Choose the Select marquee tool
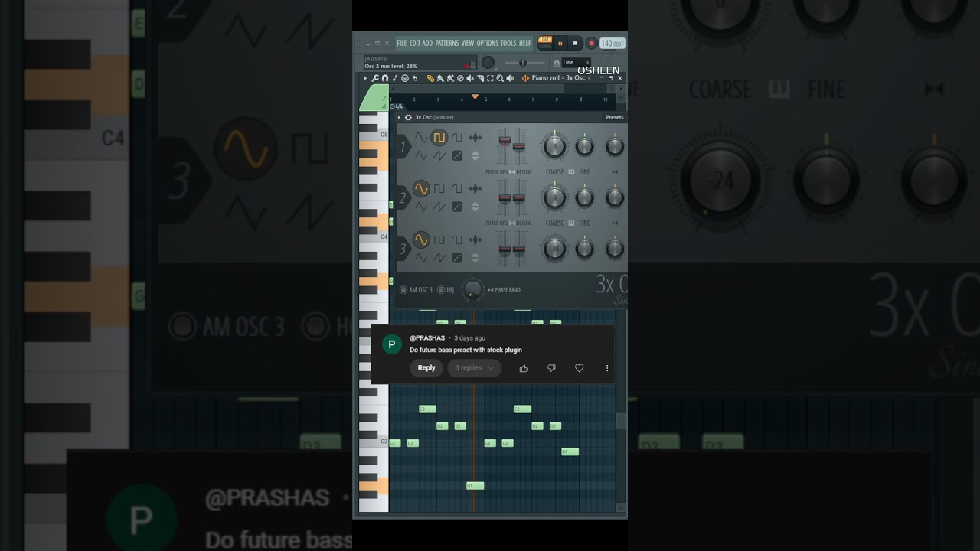Image resolution: width=980 pixels, height=551 pixels. (x=490, y=78)
